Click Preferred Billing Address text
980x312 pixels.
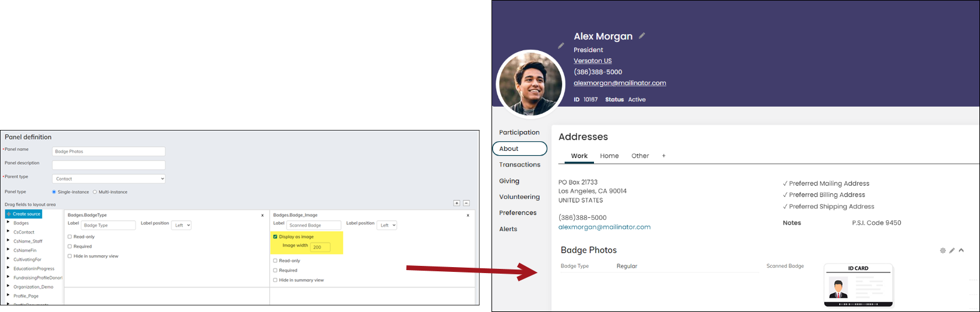(827, 195)
